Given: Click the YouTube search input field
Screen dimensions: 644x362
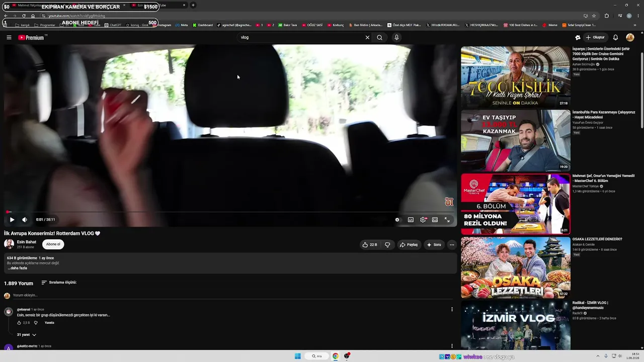Looking at the screenshot, I should click(302, 37).
